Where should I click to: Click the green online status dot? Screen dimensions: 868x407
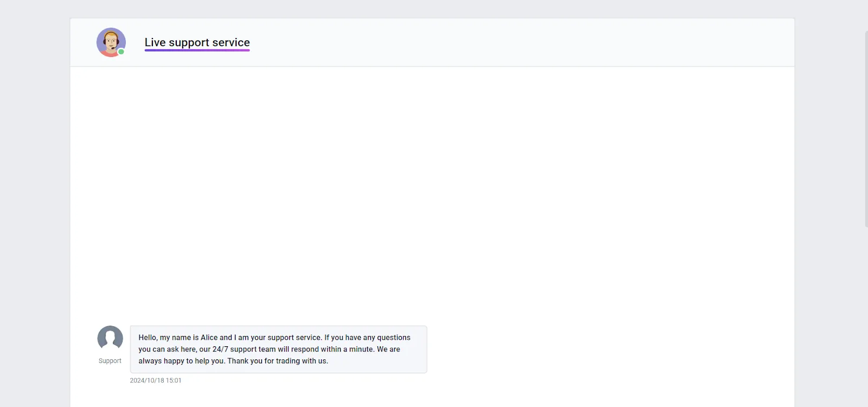122,52
